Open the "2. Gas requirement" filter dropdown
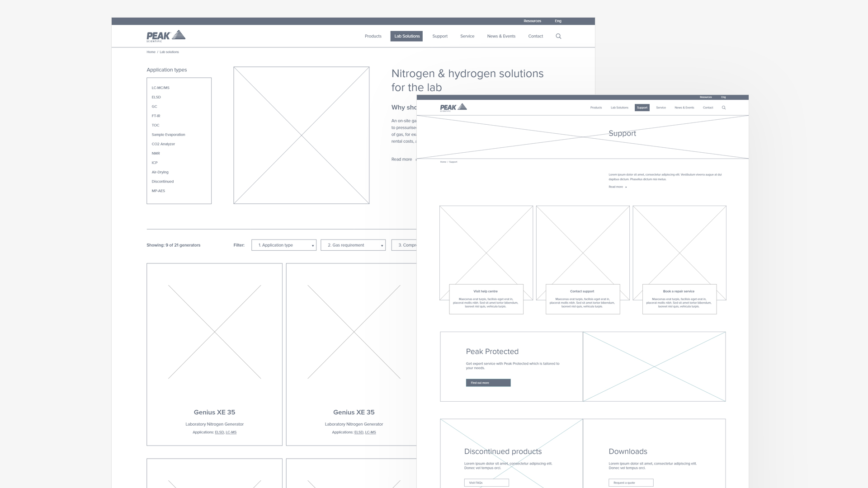 353,245
